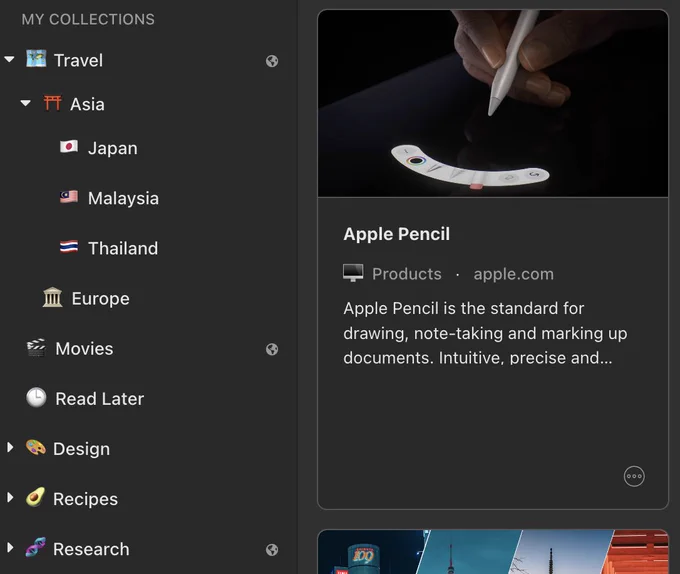Collapse the Travel collection
This screenshot has width=680, height=574.
9,59
